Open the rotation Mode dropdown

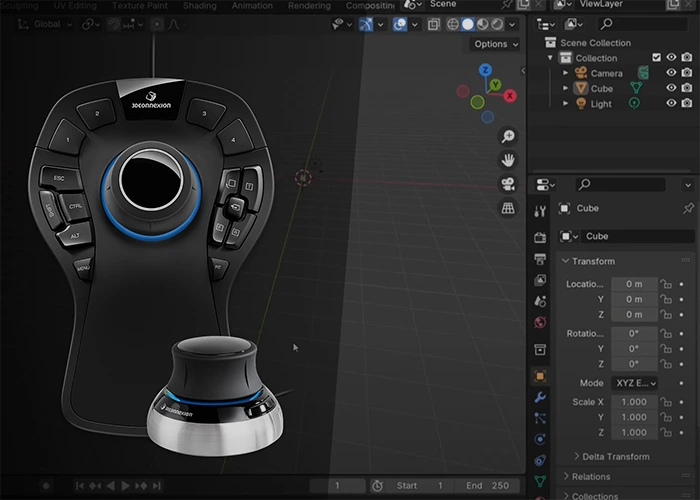point(634,383)
